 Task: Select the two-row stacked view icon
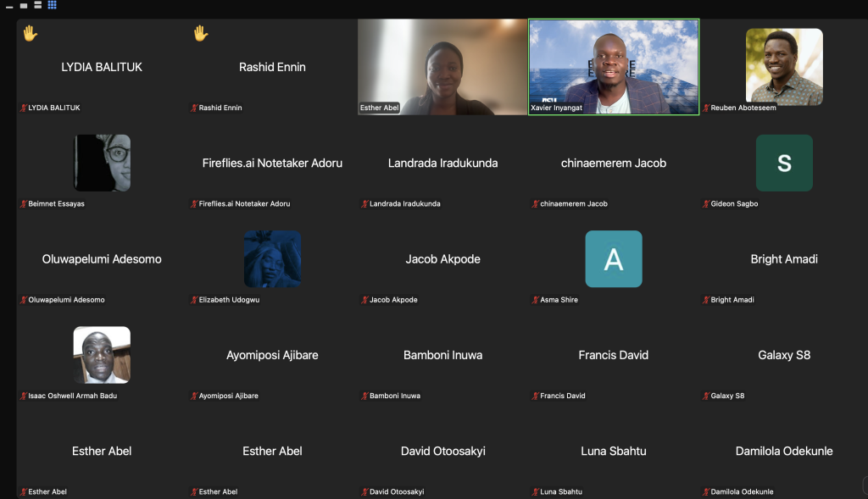[37, 5]
